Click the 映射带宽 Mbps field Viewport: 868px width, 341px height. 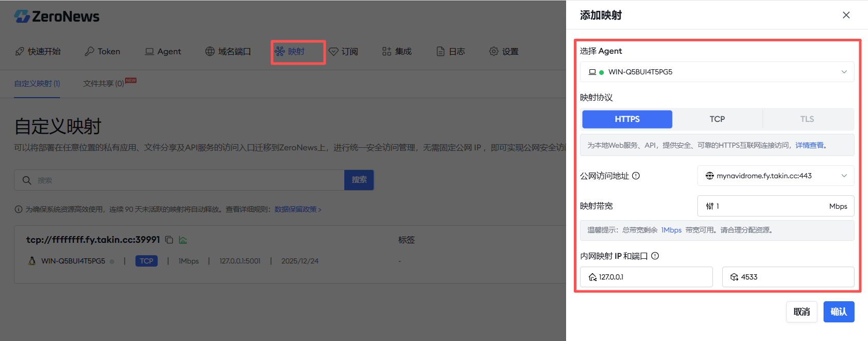coord(770,206)
